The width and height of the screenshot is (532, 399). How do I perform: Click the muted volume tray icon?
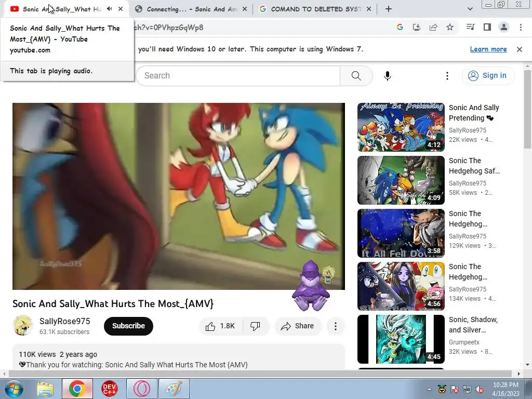[x=480, y=389]
